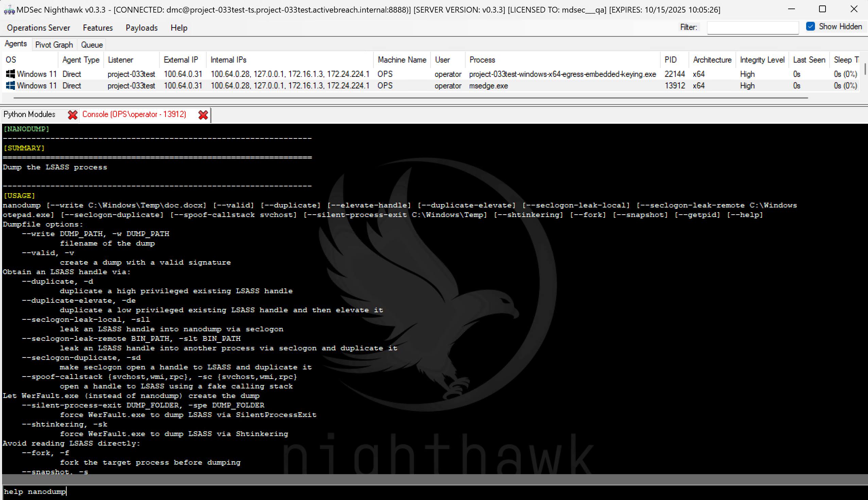This screenshot has height=500, width=868.
Task: Switch to the Pivot Graph tab
Action: pyautogui.click(x=54, y=45)
